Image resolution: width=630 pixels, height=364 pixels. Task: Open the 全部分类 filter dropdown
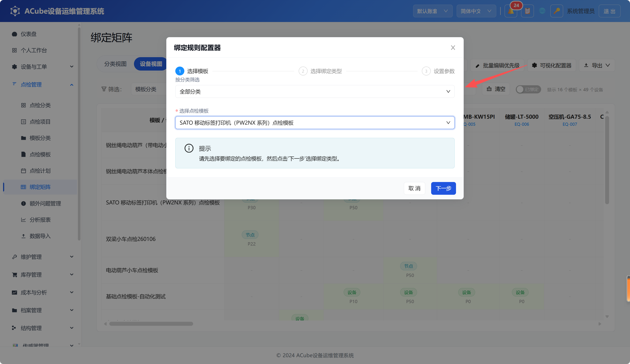pos(315,91)
